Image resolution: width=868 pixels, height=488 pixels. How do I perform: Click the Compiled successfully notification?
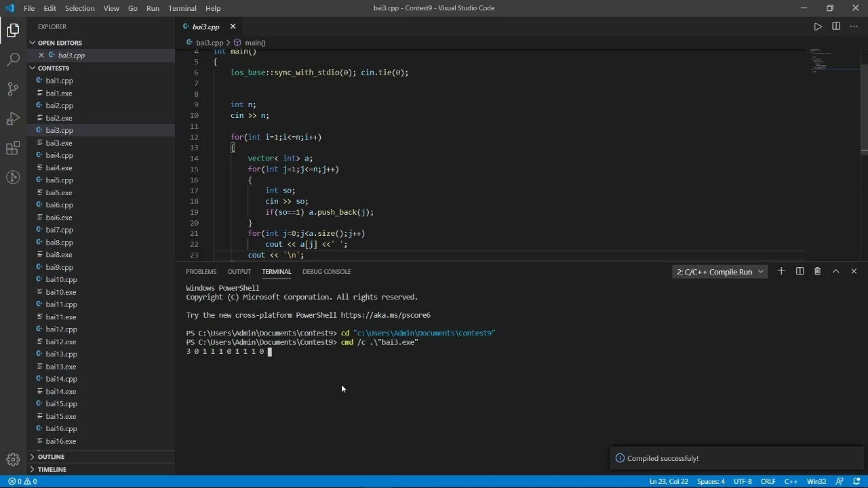tap(736, 458)
